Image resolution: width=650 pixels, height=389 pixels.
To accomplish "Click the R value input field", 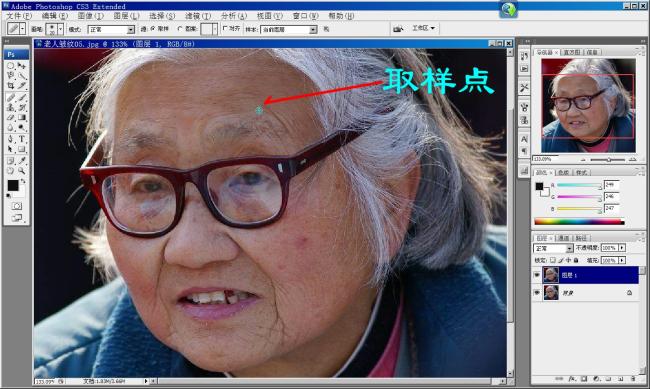I will click(x=611, y=185).
